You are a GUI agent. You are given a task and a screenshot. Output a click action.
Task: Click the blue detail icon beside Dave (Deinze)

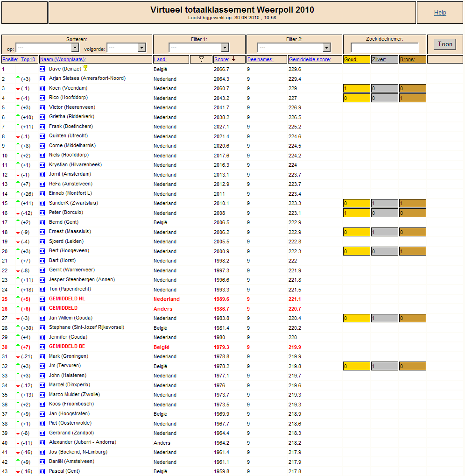pyautogui.click(x=42, y=69)
